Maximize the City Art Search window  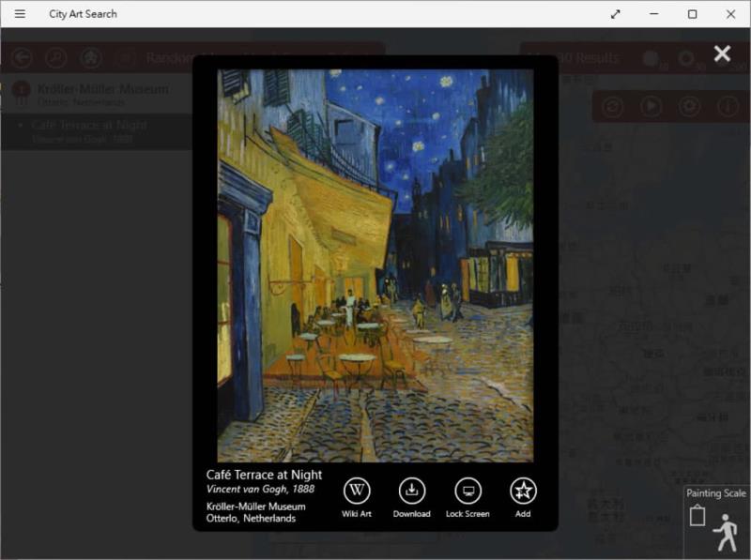(x=692, y=14)
